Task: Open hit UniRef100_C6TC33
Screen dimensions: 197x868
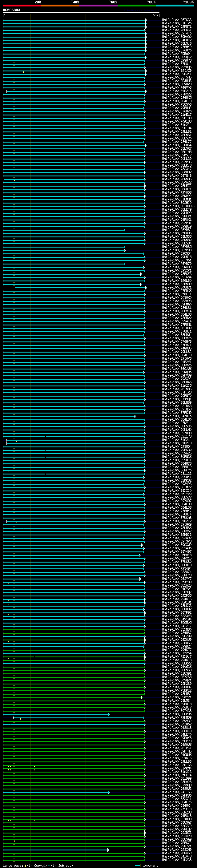Action: tap(177, 20)
